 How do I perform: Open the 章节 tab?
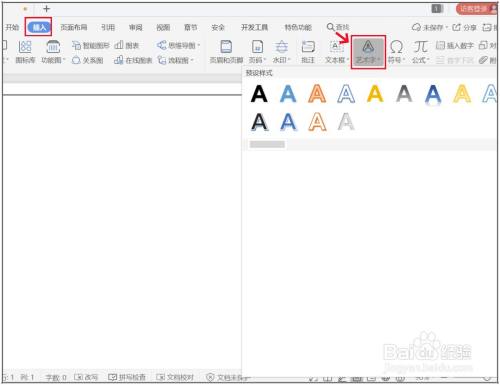[191, 27]
